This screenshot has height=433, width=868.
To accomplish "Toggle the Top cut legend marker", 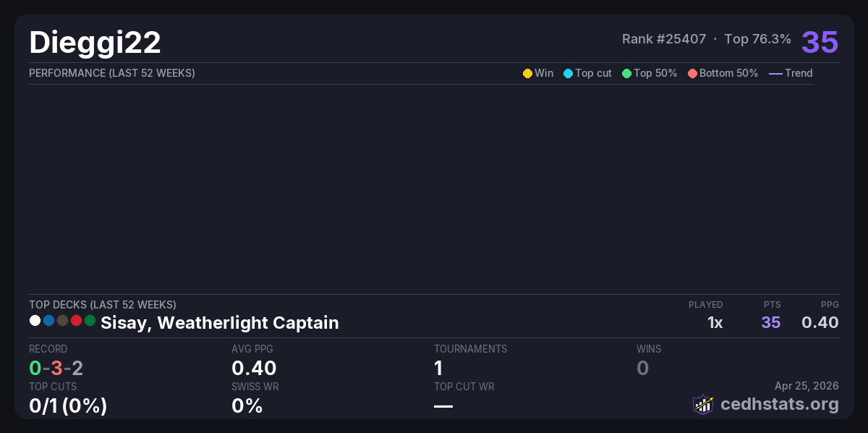I will tap(568, 73).
